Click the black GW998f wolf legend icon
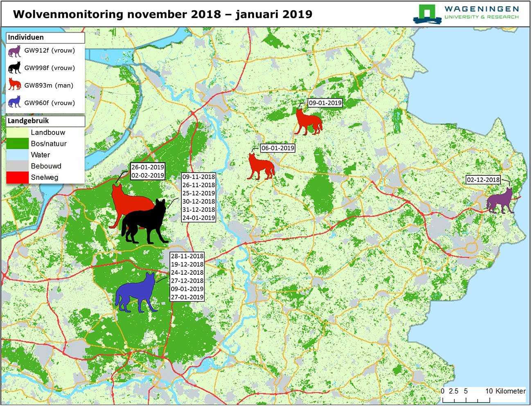Viewport: 532px width, 406px height. pyautogui.click(x=14, y=68)
